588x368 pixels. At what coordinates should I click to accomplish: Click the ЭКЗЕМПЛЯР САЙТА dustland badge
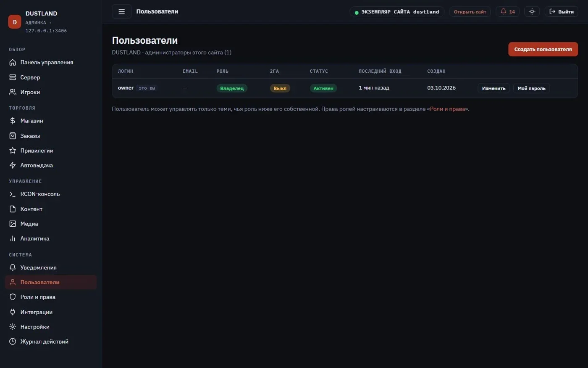(x=397, y=12)
